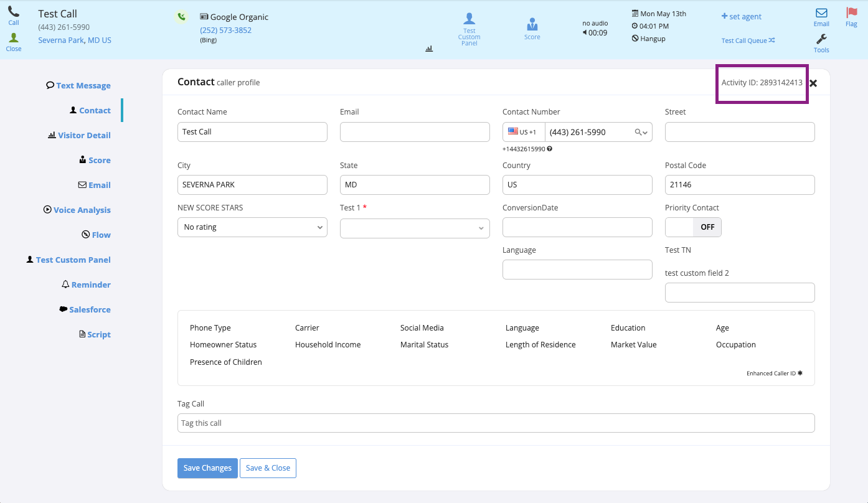Close the Contact panel with the X
The image size is (868, 503).
(x=813, y=83)
